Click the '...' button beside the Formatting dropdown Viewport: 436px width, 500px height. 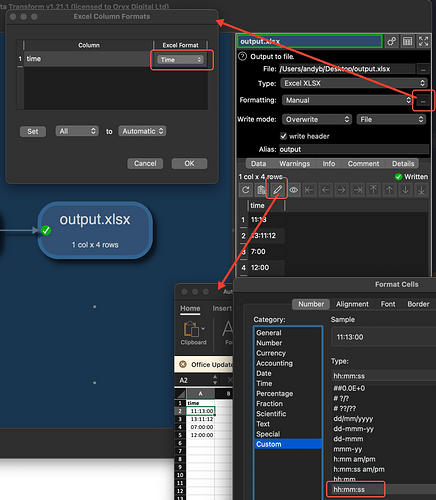(423, 100)
